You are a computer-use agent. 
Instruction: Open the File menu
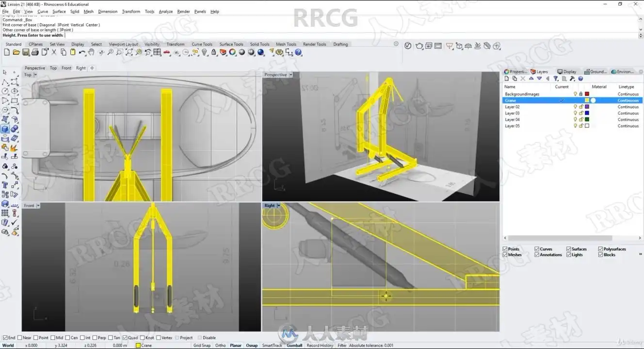click(5, 12)
